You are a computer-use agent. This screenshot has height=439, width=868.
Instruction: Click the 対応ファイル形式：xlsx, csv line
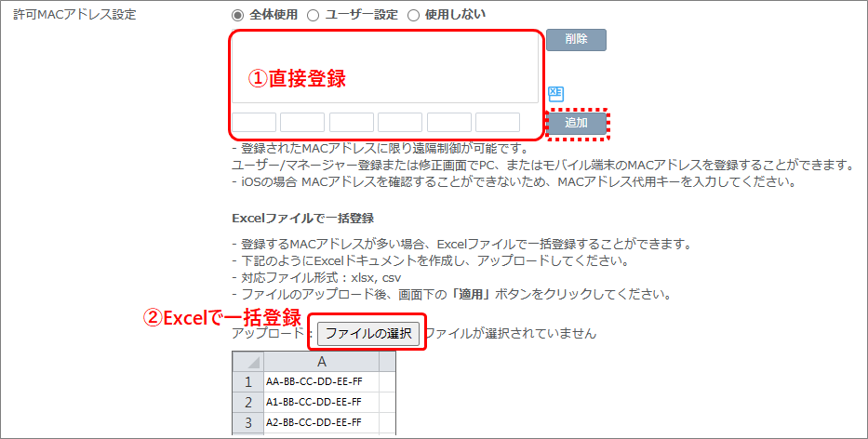(x=316, y=277)
